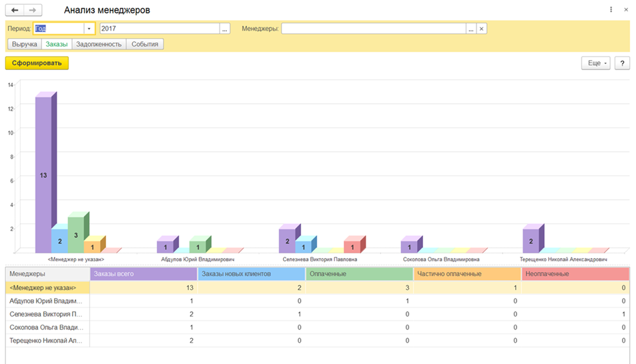Click into the Менеджеры input field
The image size is (636, 364).
[x=373, y=29]
